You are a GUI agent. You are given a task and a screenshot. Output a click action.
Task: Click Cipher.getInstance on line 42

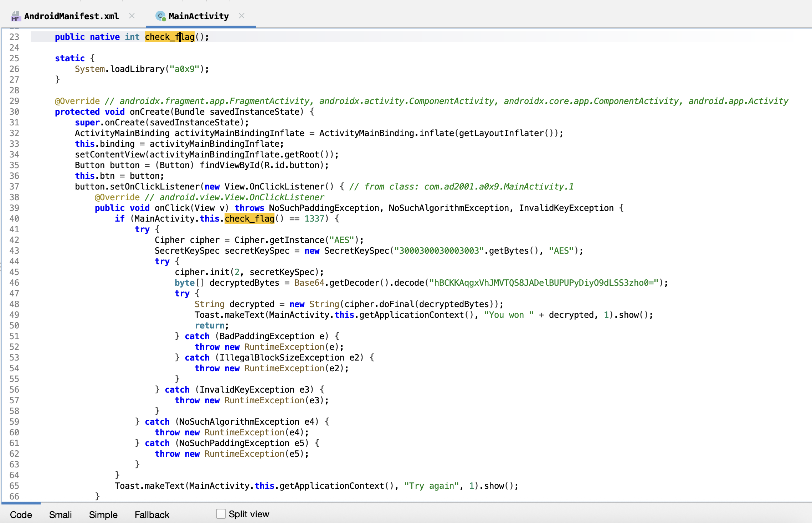279,240
